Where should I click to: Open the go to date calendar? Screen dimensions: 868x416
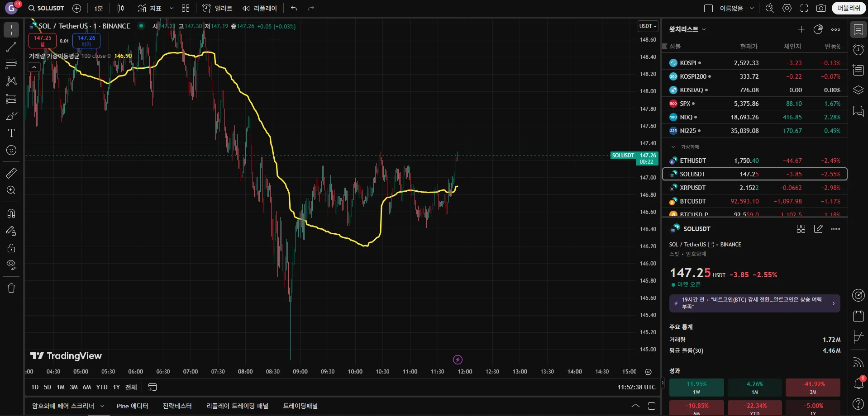tap(153, 387)
